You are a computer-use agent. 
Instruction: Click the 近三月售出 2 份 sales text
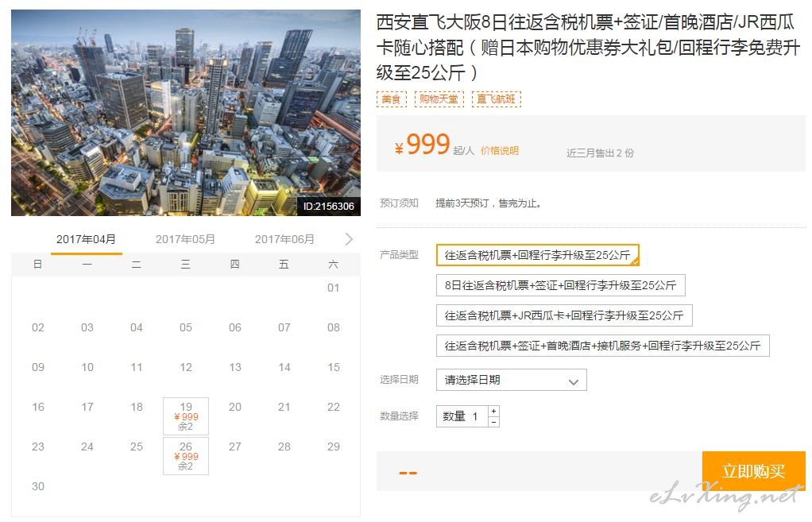tap(600, 153)
